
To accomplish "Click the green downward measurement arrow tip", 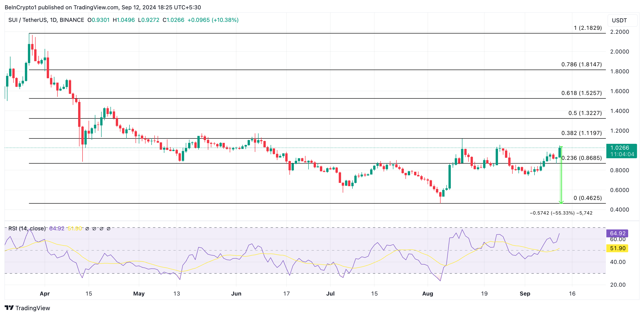I will (x=561, y=202).
